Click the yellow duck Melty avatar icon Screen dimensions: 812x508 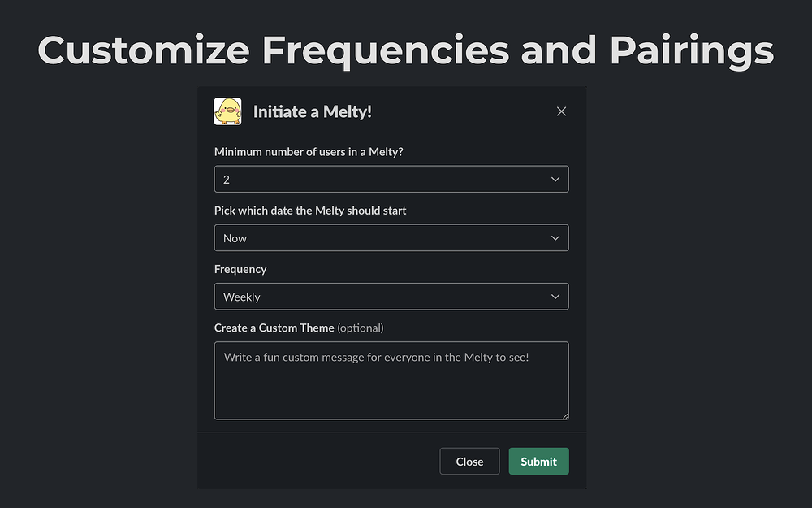pyautogui.click(x=228, y=111)
